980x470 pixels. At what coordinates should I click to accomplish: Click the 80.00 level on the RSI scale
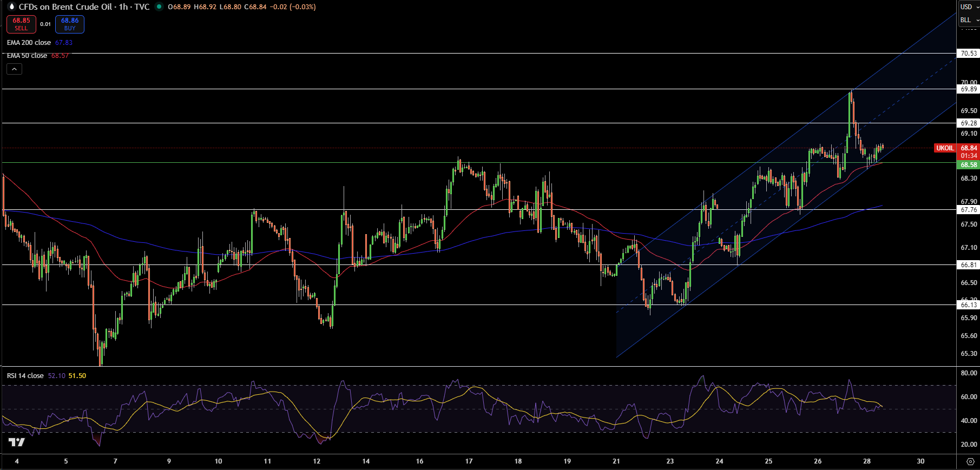coord(968,373)
